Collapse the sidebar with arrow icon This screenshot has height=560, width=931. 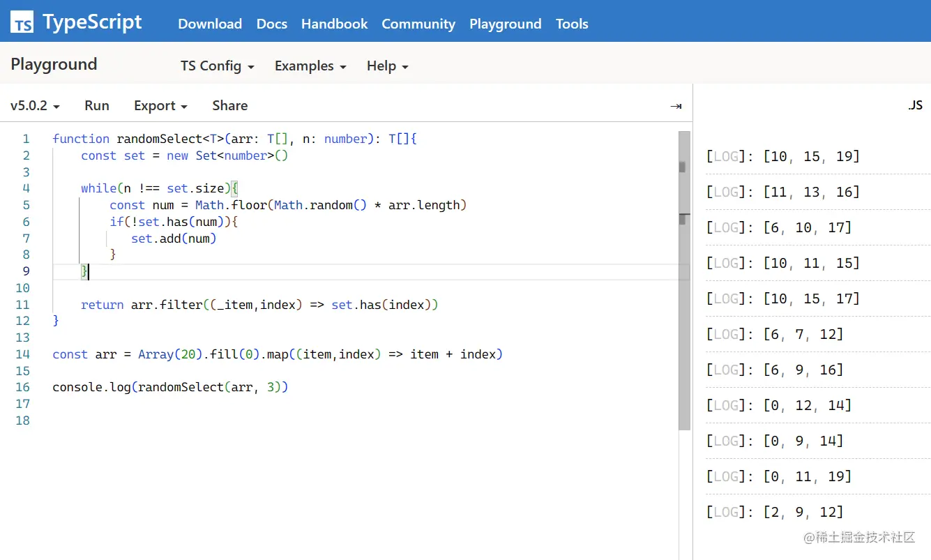[675, 106]
